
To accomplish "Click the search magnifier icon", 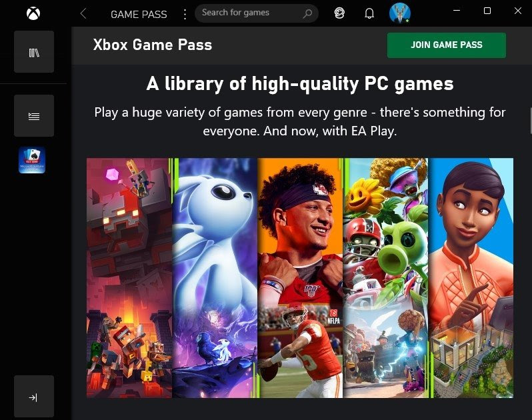I will point(307,13).
